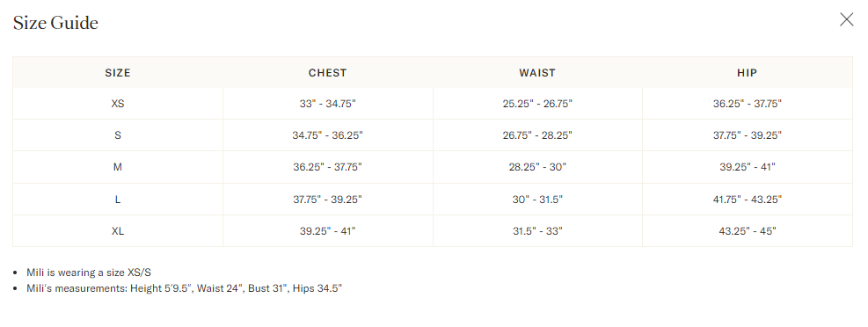Click the S size row label
868x327 pixels.
[x=118, y=135]
